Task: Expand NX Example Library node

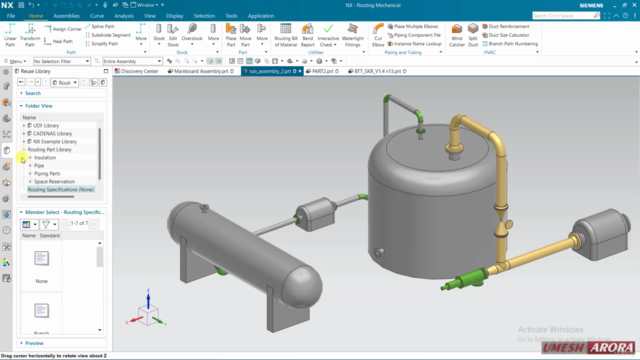Action: (24, 142)
